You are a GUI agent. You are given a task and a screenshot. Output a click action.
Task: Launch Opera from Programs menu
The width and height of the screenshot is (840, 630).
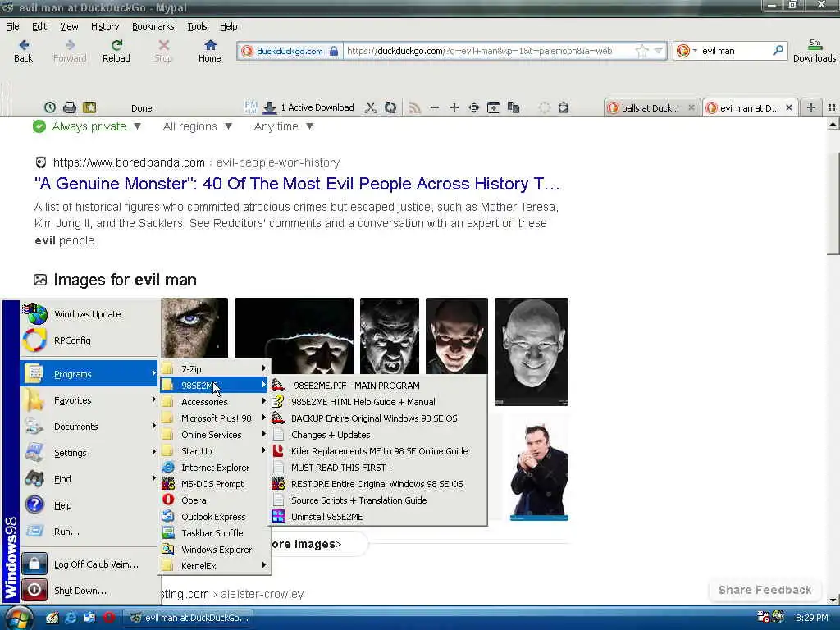point(215,500)
